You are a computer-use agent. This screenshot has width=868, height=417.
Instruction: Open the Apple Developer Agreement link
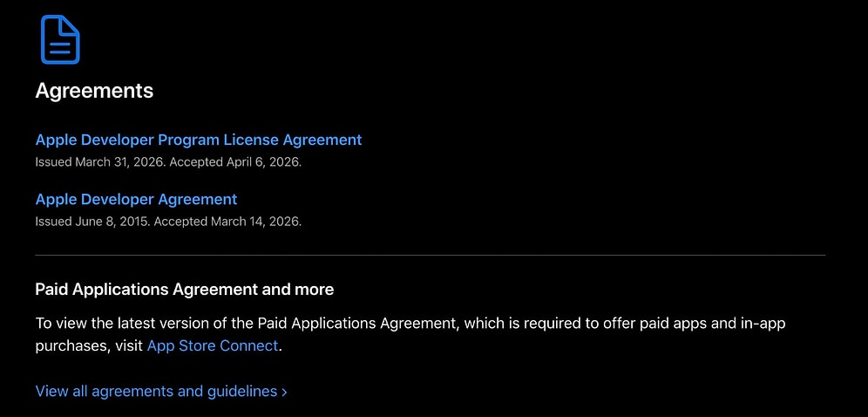(x=136, y=199)
